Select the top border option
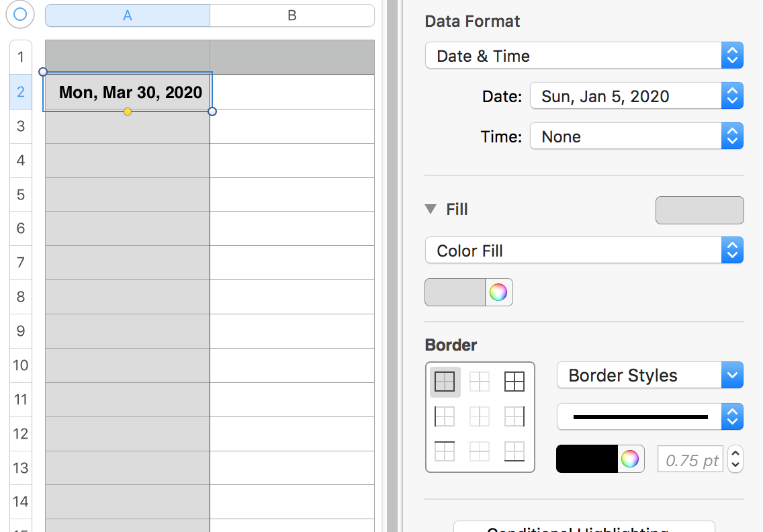The image size is (763, 532). [x=445, y=451]
